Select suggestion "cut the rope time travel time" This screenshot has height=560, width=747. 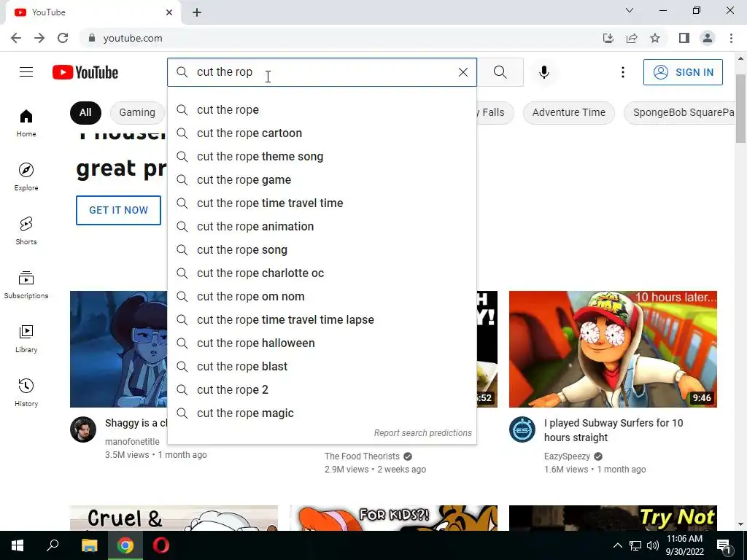click(x=322, y=203)
